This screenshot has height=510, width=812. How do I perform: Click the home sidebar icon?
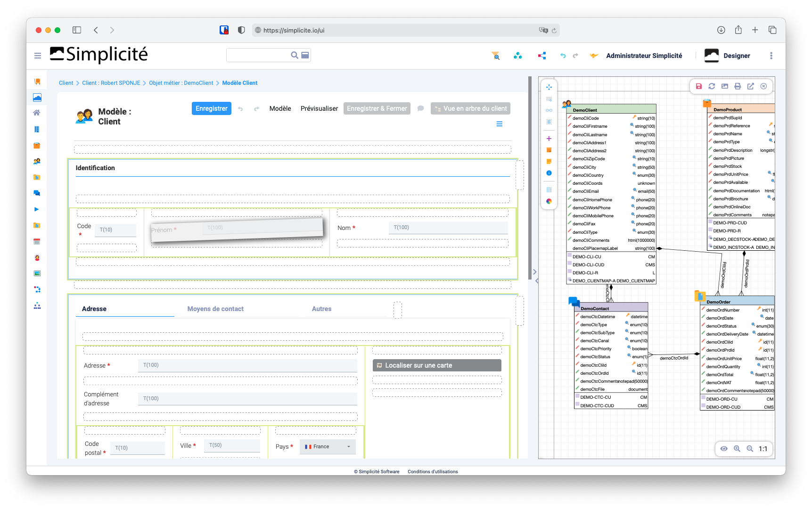[x=37, y=113]
